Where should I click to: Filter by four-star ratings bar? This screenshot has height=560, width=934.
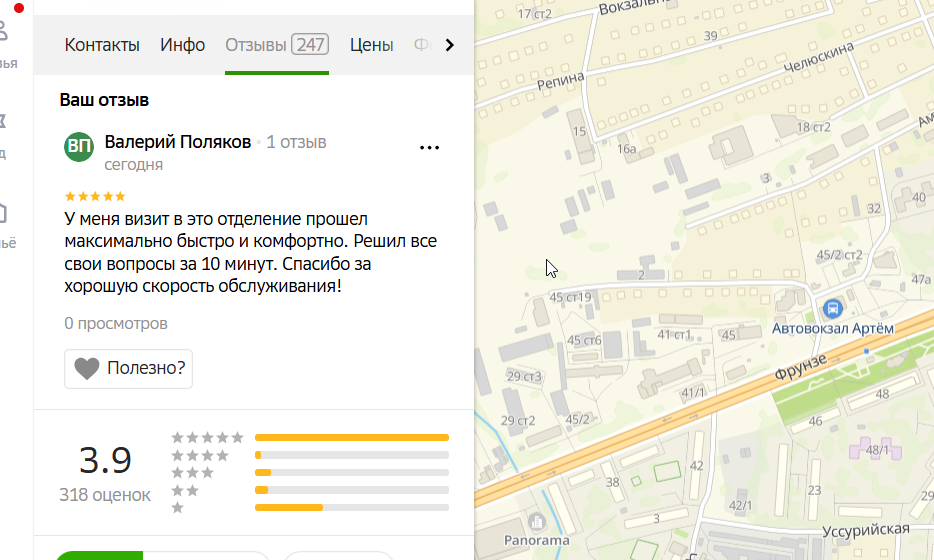click(351, 455)
